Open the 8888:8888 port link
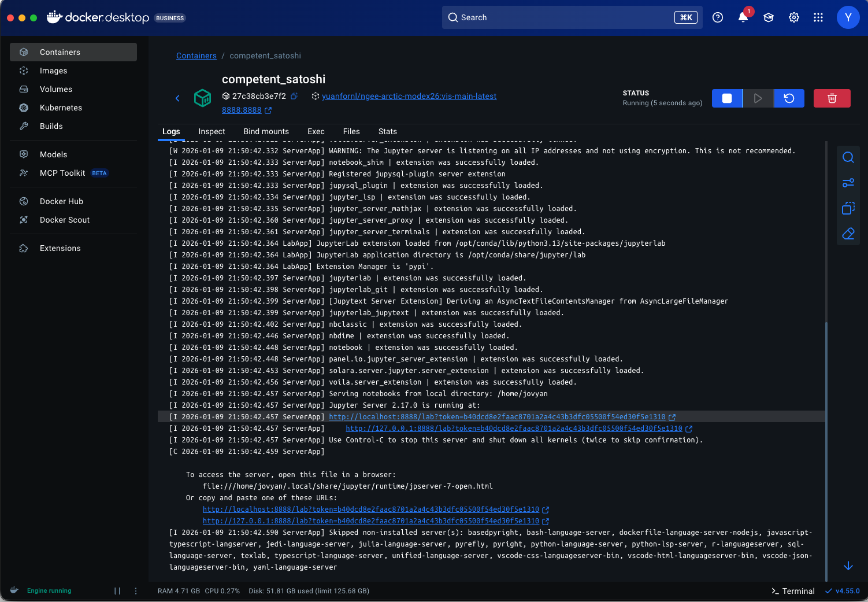868x602 pixels. [242, 110]
